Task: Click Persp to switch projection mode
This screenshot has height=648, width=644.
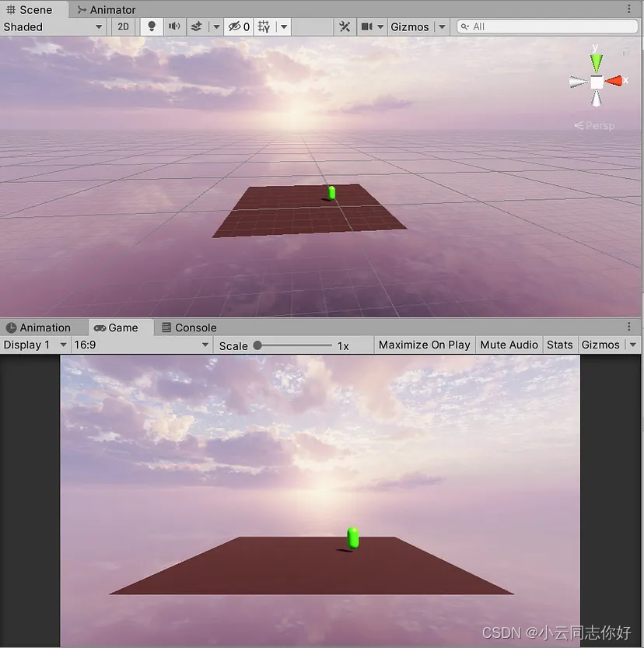Action: pos(594,125)
